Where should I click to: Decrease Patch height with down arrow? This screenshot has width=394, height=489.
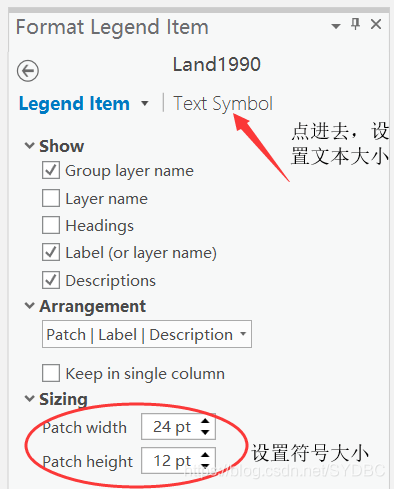pos(205,466)
